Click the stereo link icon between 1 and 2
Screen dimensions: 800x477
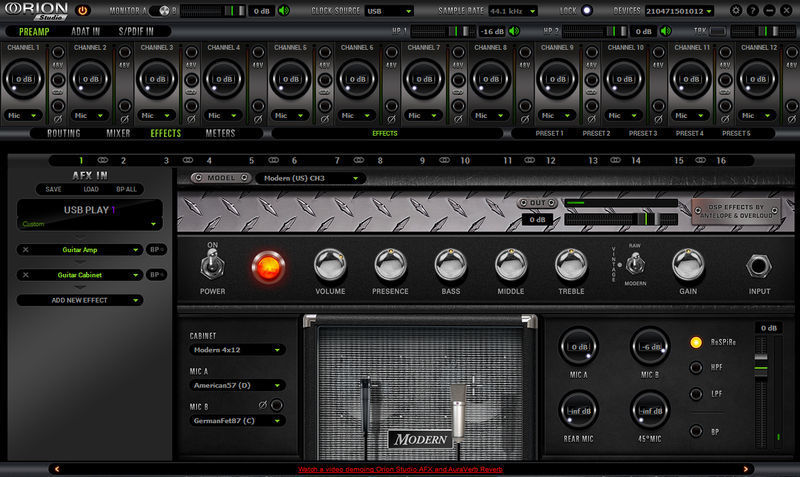point(103,160)
